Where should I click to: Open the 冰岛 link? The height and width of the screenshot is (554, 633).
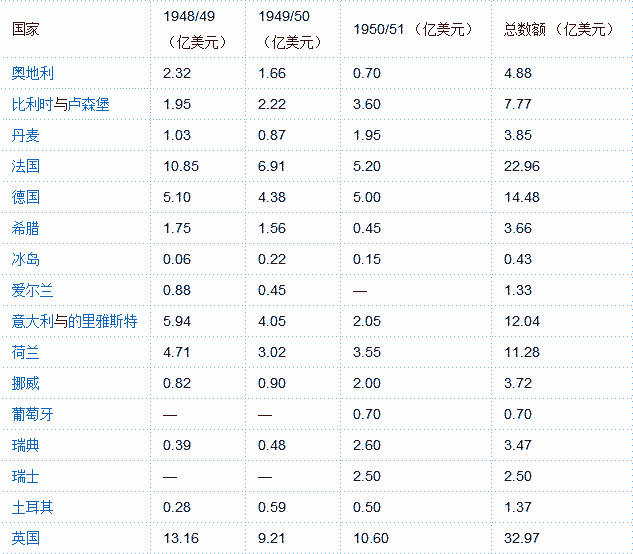[26, 259]
